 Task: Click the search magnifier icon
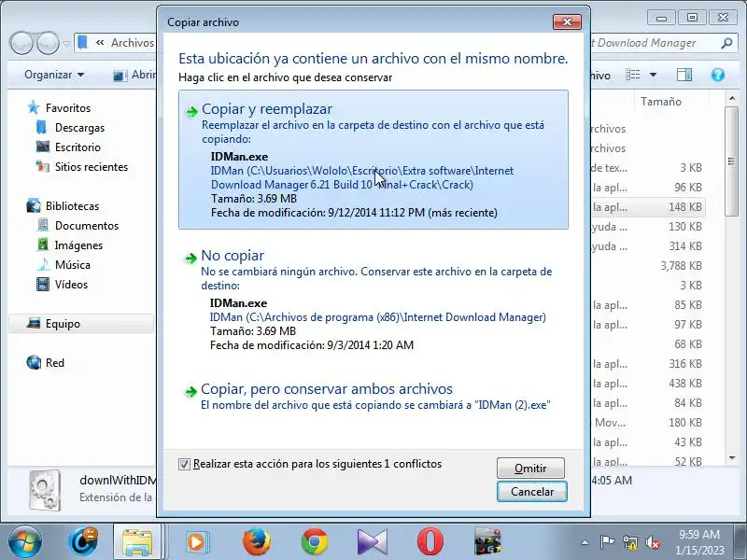[x=726, y=43]
